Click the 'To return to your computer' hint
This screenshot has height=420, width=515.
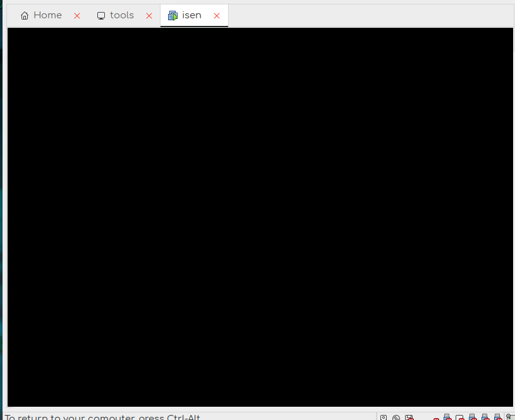[x=102, y=417]
